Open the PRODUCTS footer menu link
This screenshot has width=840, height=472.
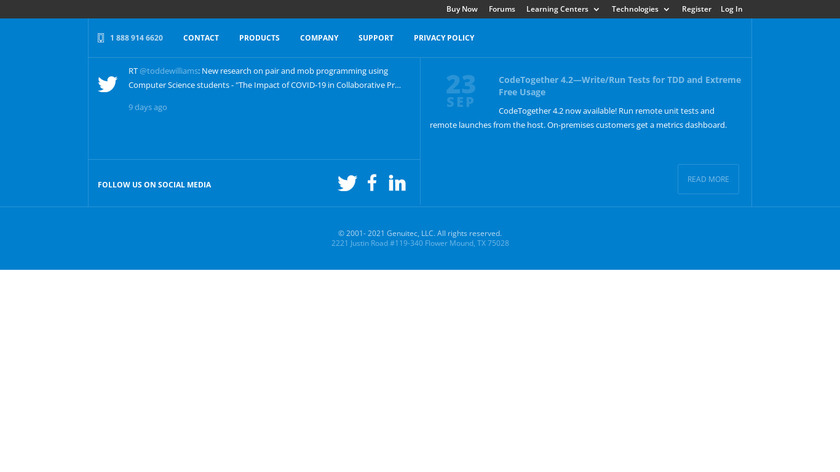259,38
